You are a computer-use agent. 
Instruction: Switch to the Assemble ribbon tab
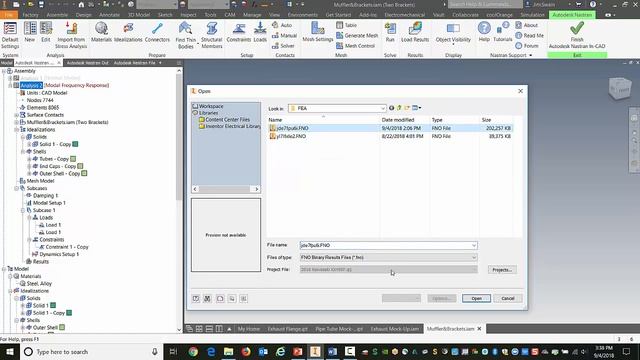(57, 15)
